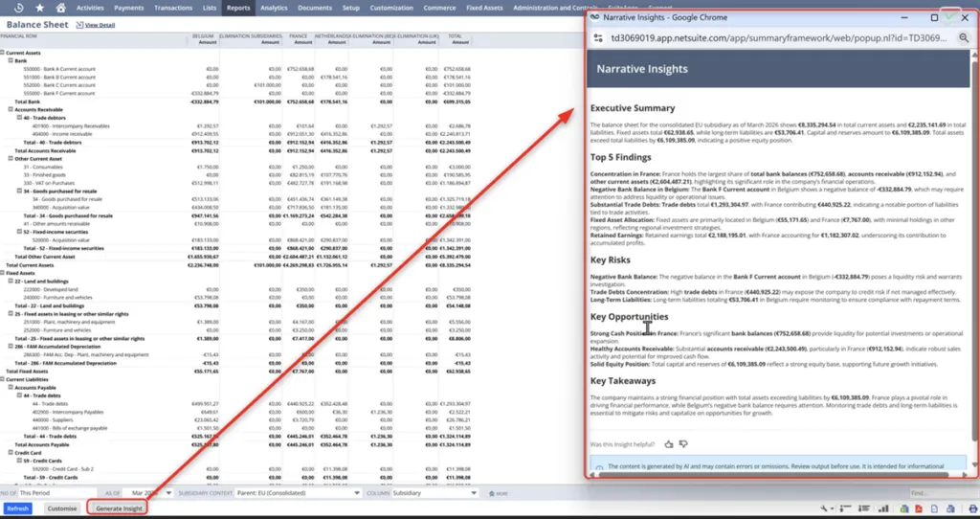Open the Activities menu
980x519 pixels.
tap(90, 8)
